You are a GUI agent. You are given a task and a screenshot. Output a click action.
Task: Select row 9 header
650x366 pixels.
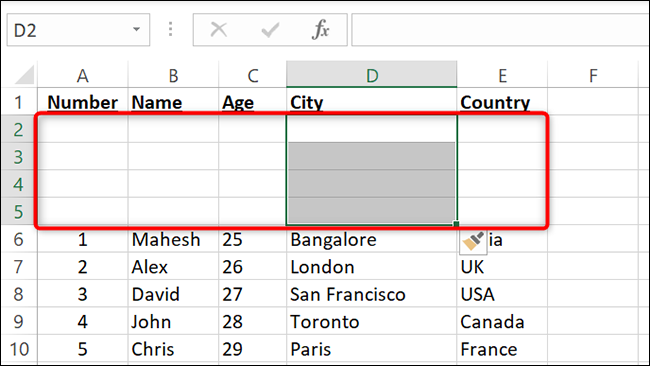point(19,321)
